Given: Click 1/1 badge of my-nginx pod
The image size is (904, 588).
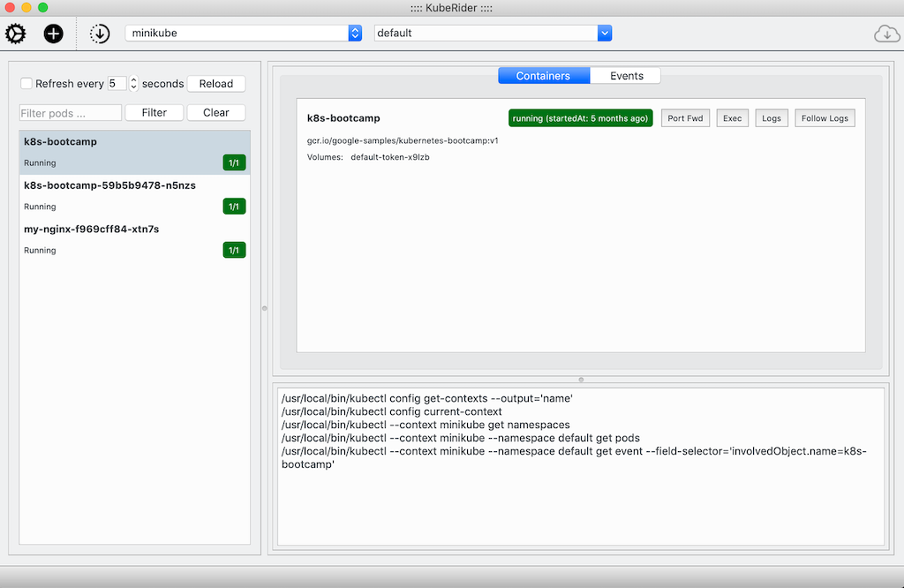Looking at the screenshot, I should coord(234,250).
